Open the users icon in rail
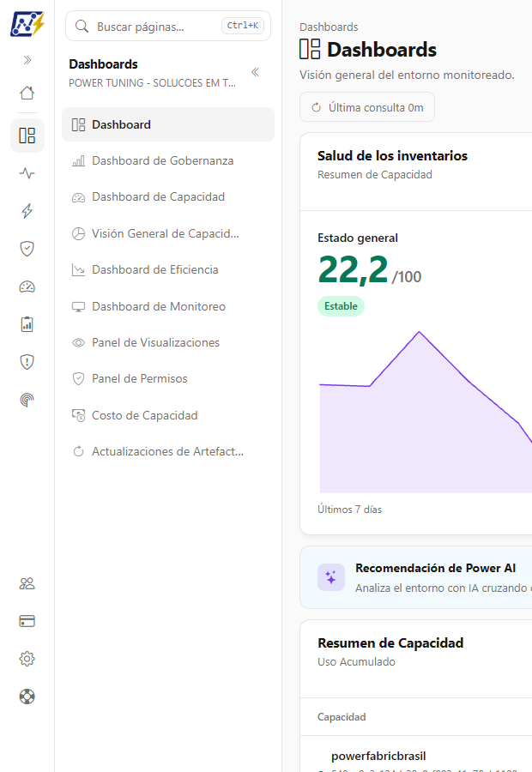The height and width of the screenshot is (772, 532). click(x=27, y=583)
